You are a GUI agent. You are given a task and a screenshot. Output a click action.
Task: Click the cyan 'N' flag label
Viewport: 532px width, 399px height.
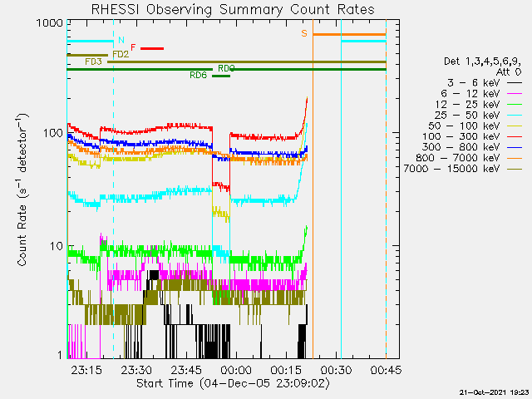[x=121, y=40]
